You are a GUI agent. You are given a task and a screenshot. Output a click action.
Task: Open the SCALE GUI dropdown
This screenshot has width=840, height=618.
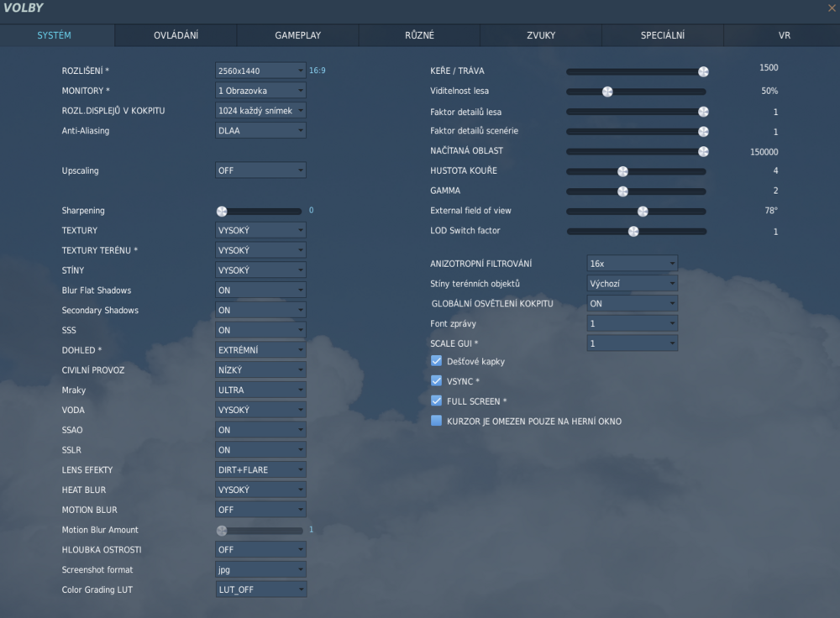pyautogui.click(x=632, y=343)
